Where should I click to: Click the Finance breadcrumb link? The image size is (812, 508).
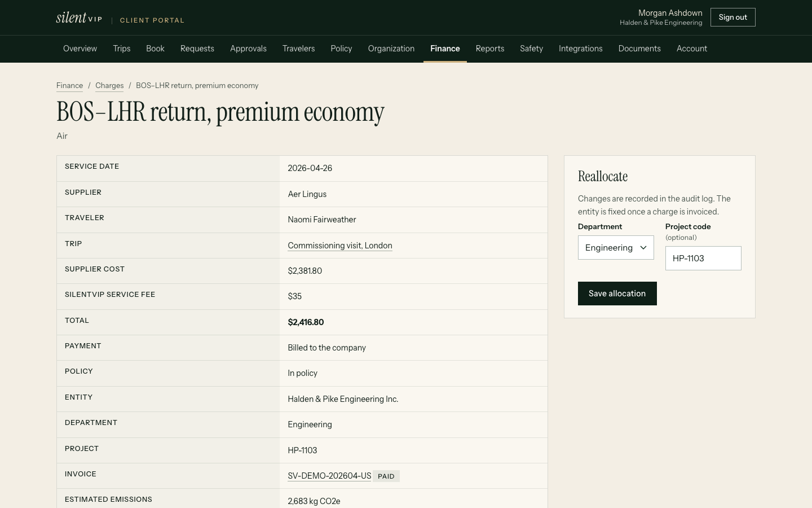coord(69,86)
